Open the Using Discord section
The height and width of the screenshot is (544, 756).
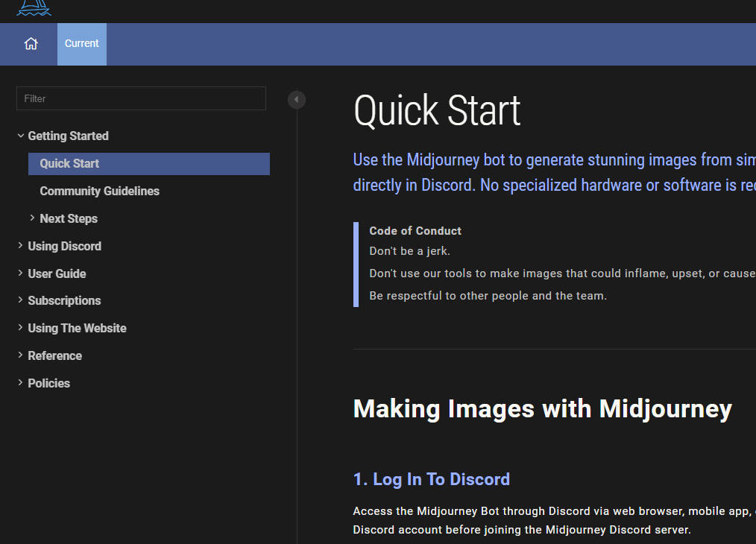pos(65,246)
